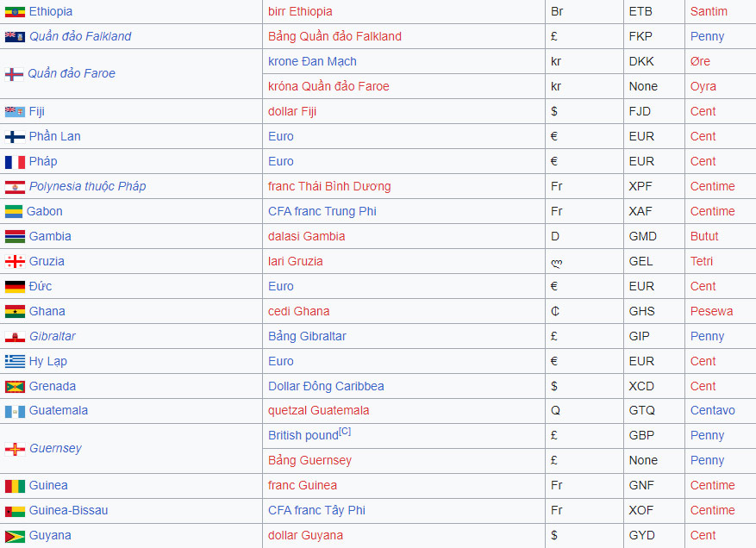
Task: Select the Guinea-Bissau country link
Action: pos(68,511)
